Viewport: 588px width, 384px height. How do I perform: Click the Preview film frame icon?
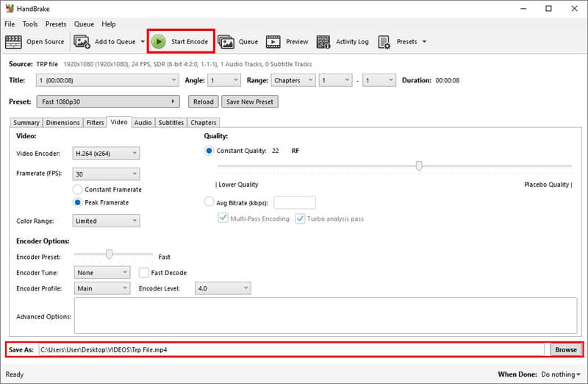pyautogui.click(x=273, y=42)
